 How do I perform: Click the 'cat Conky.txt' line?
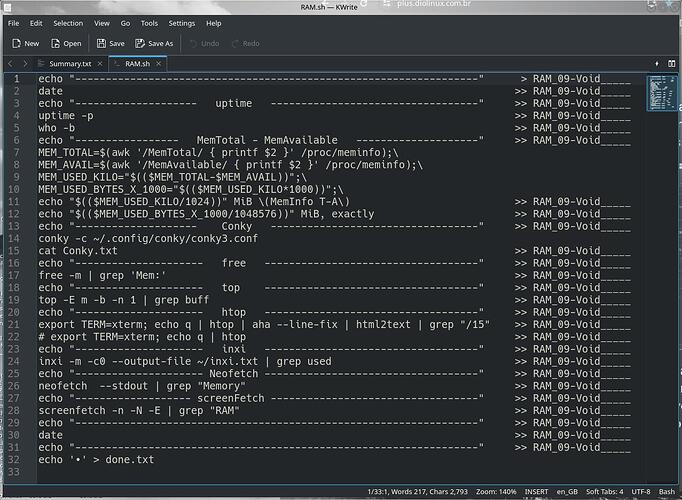coord(77,251)
